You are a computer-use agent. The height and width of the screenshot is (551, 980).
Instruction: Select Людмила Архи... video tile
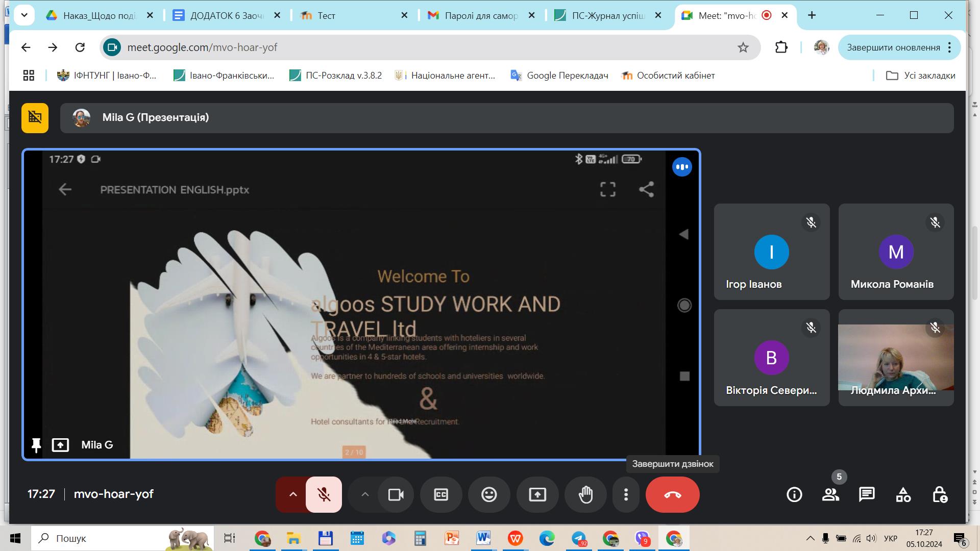pyautogui.click(x=896, y=358)
